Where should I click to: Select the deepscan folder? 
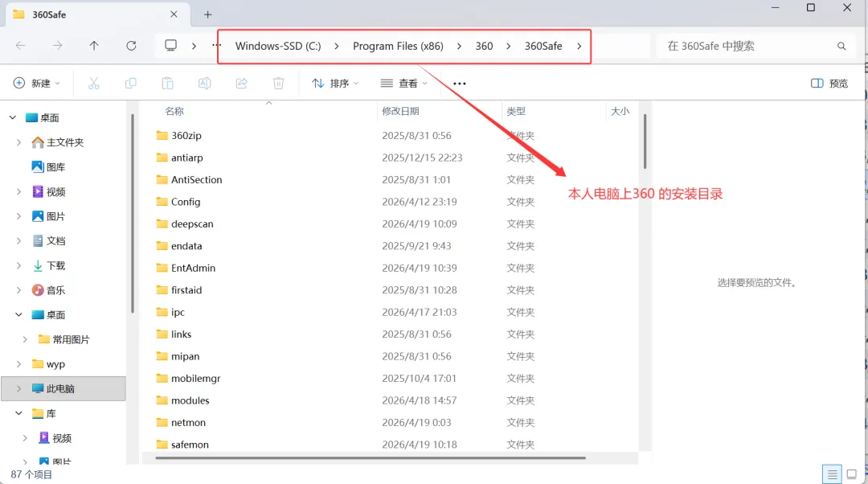coord(184,224)
